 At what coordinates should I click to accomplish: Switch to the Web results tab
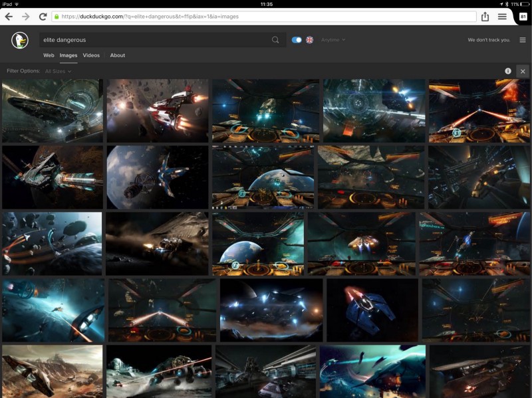tap(49, 55)
